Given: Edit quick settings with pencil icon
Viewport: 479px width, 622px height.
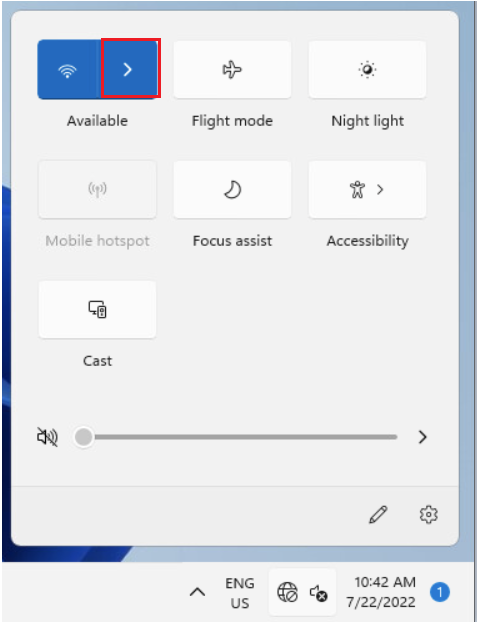Looking at the screenshot, I should pos(378,514).
